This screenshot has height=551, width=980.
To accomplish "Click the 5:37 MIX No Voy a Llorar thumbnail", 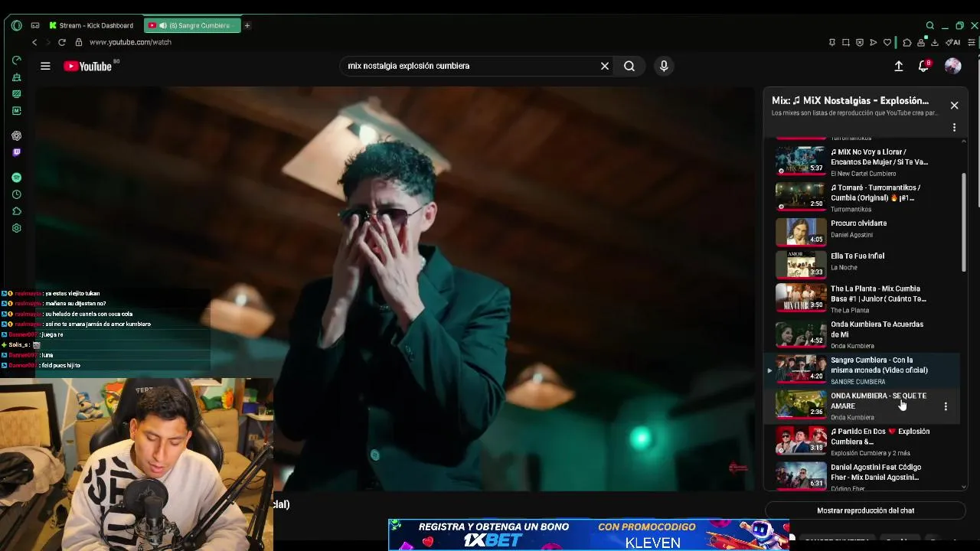I will [x=801, y=160].
